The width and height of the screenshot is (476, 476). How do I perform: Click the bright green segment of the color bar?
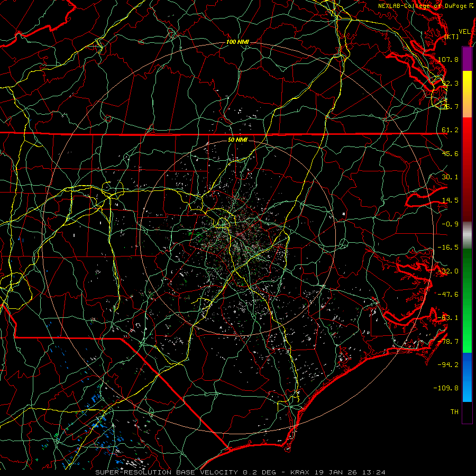click(x=467, y=340)
